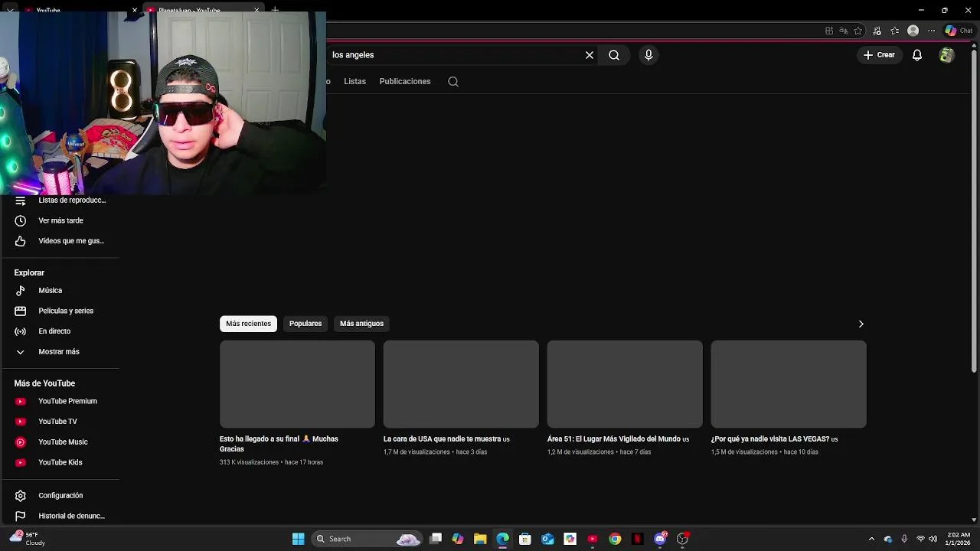Open Listas de reproducción in sidebar
Screen dimensions: 980x551
(60, 201)
